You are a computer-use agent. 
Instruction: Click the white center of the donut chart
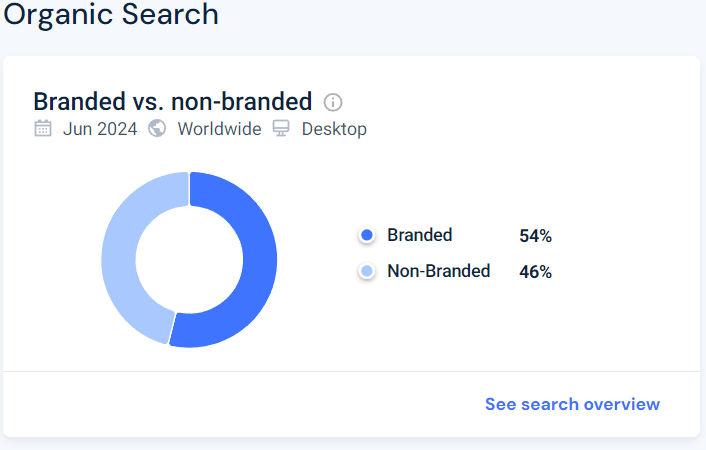coord(189,260)
